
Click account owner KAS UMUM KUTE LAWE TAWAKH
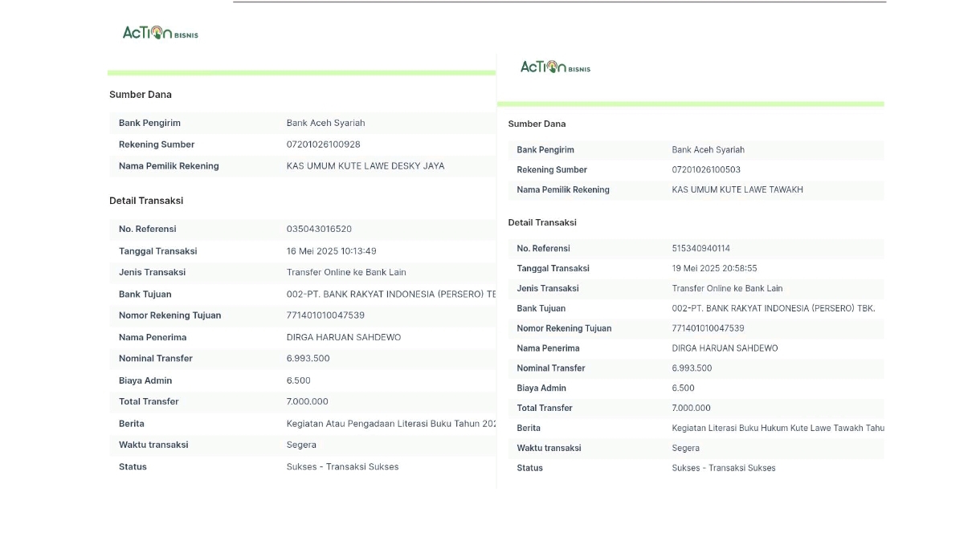[x=737, y=190]
